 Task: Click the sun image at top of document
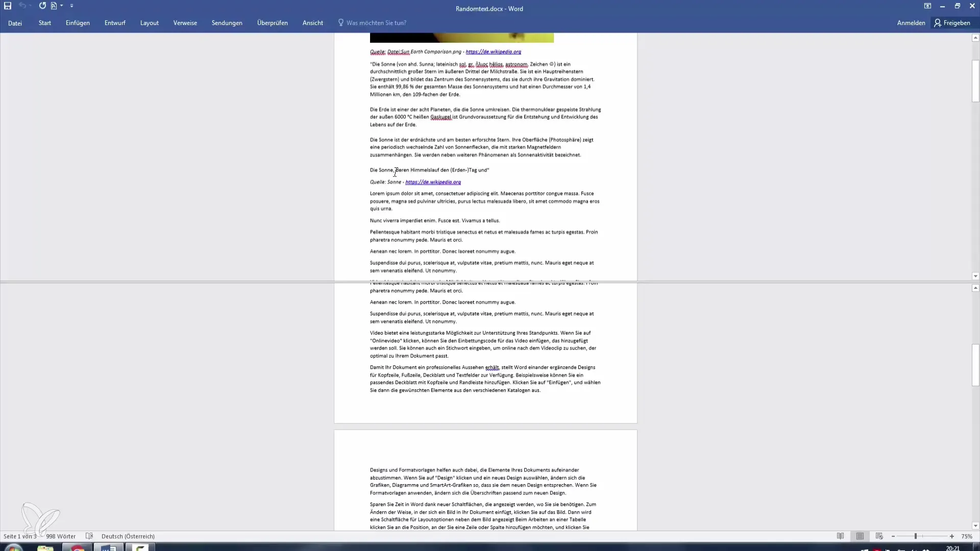click(461, 38)
